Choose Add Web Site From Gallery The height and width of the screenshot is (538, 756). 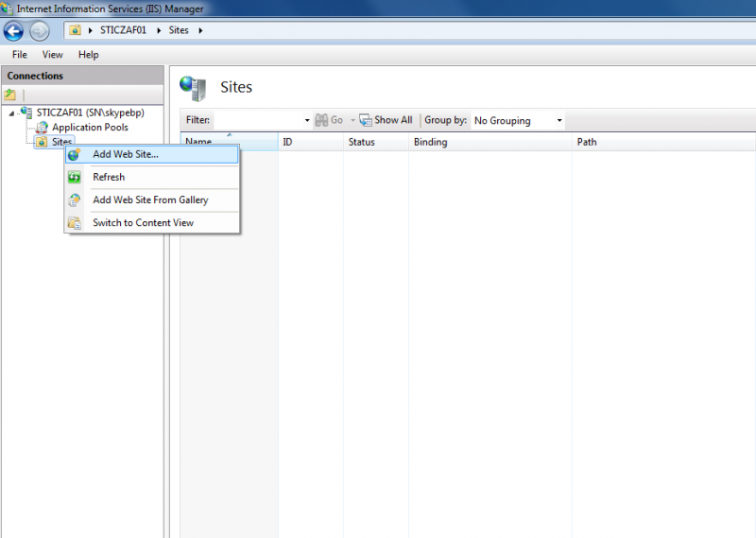(152, 200)
